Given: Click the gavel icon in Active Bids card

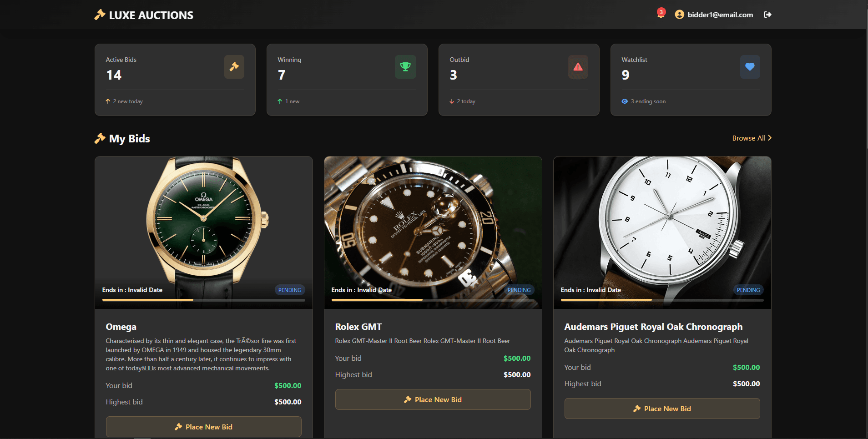Looking at the screenshot, I should pyautogui.click(x=234, y=67).
